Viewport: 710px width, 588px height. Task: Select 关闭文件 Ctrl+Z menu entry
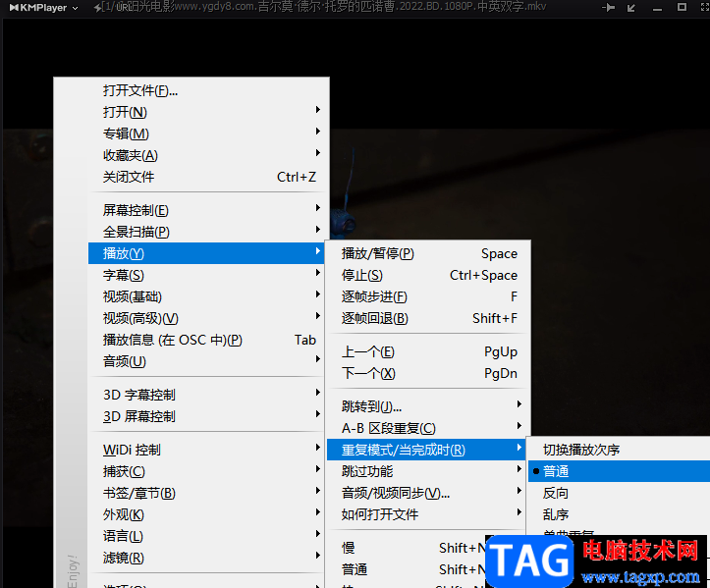[206, 177]
